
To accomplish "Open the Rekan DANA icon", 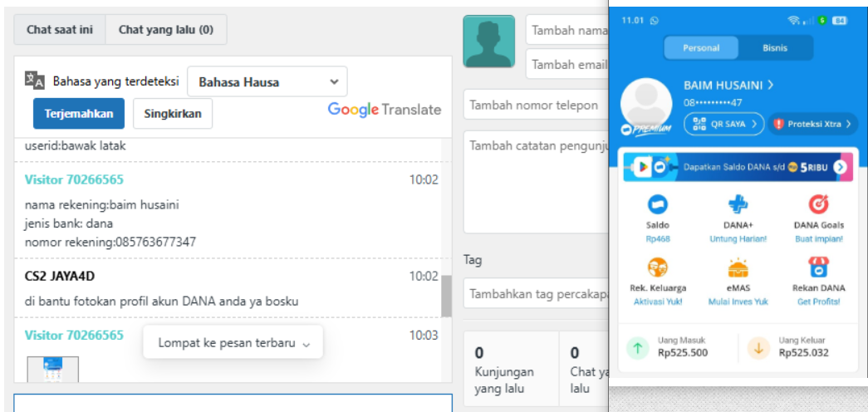I will click(819, 268).
